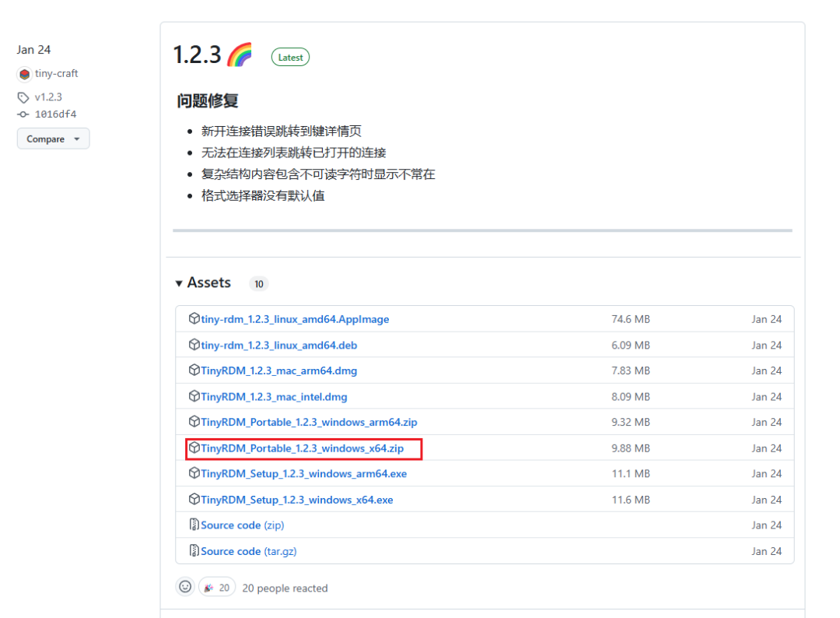The width and height of the screenshot is (840, 618).
Task: Toggle the 🎉 20 reaction pill
Action: pos(216,586)
